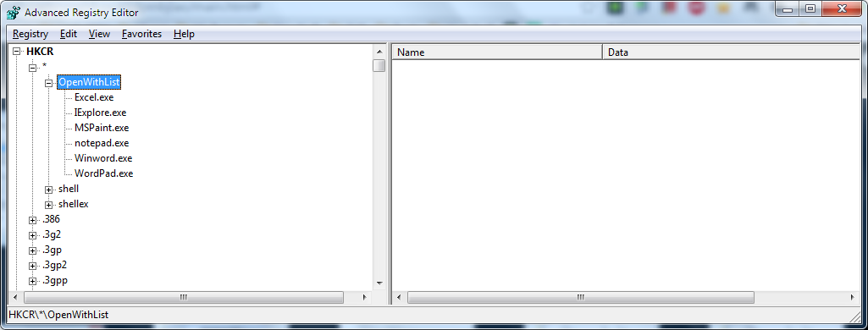Click tree pane vertical scrollbar up arrow

click(x=379, y=52)
